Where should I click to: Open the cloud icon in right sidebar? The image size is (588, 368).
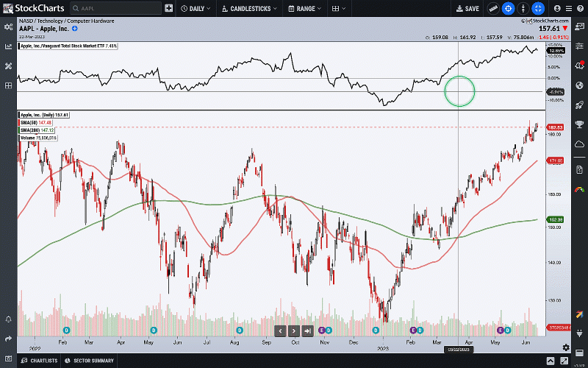(x=579, y=144)
